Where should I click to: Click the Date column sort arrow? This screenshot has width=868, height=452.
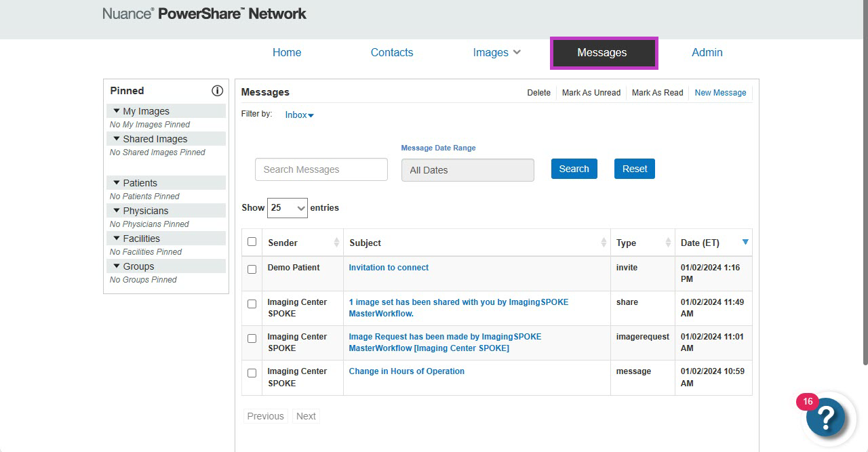[x=746, y=242]
